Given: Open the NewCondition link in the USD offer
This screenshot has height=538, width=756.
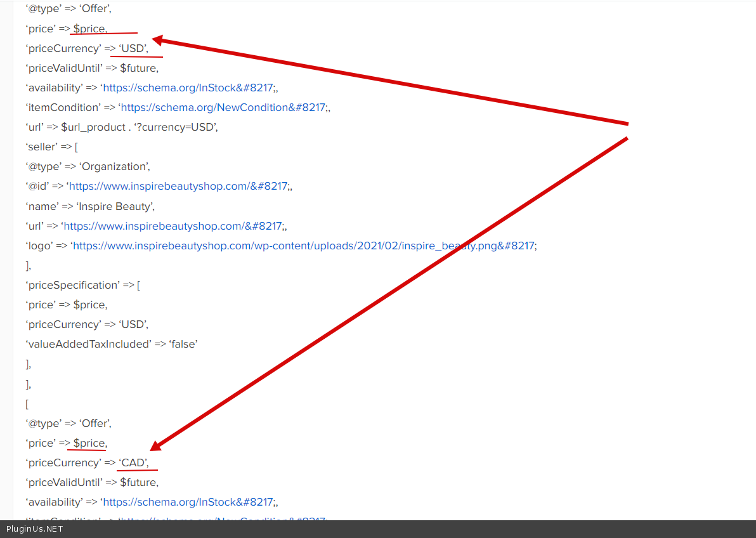Looking at the screenshot, I should tap(222, 107).
